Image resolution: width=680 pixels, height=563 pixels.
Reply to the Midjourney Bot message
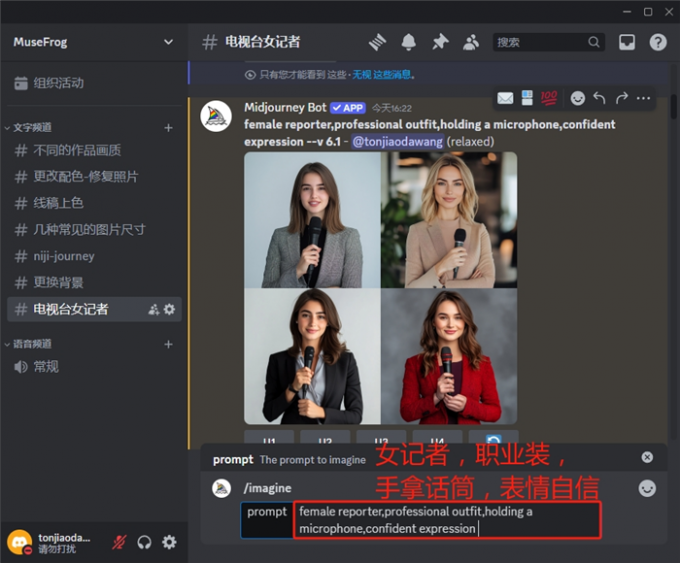[x=599, y=98]
